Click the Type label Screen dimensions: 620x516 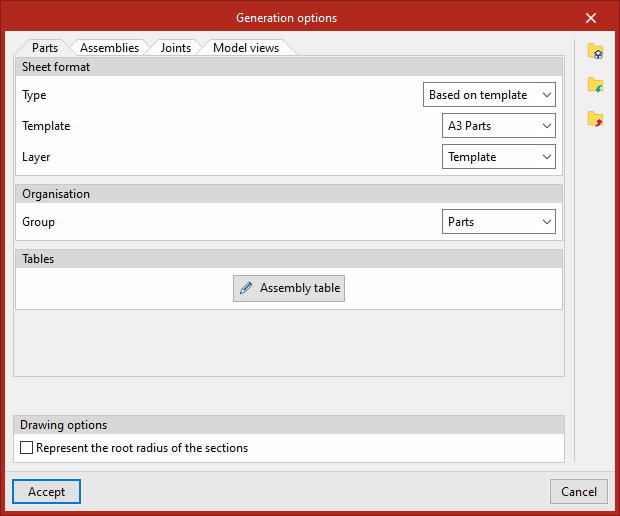[34, 95]
